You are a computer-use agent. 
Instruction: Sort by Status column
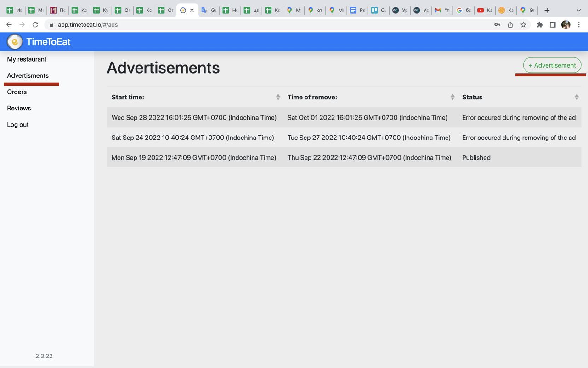577,97
